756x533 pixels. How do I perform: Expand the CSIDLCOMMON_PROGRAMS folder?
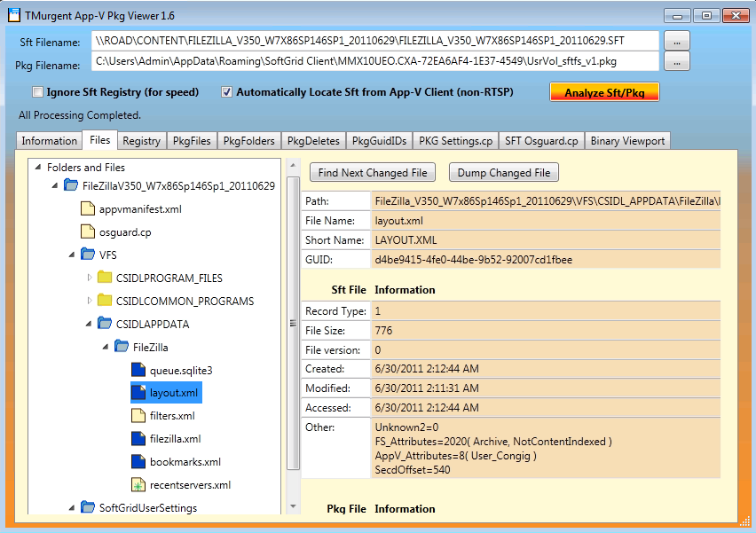click(90, 301)
